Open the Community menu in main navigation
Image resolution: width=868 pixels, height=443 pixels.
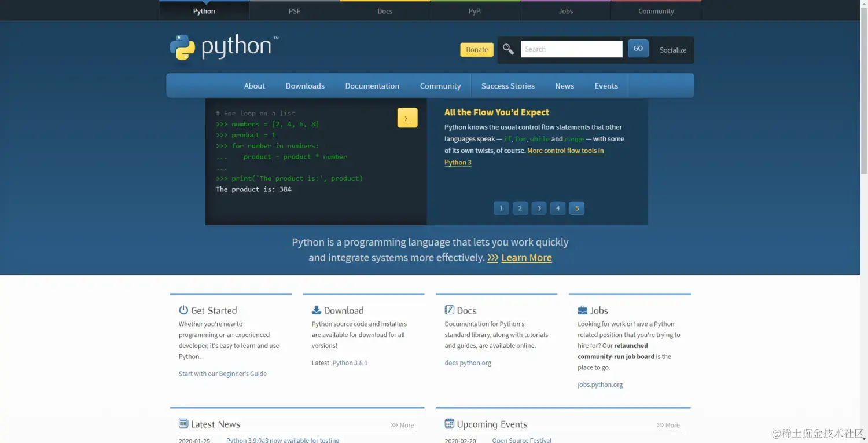pyautogui.click(x=440, y=86)
